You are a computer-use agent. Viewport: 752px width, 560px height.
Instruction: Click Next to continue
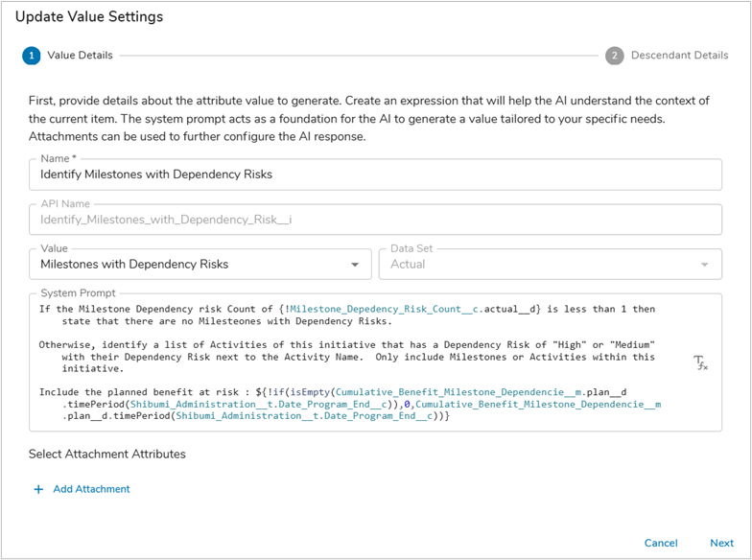pyautogui.click(x=721, y=543)
